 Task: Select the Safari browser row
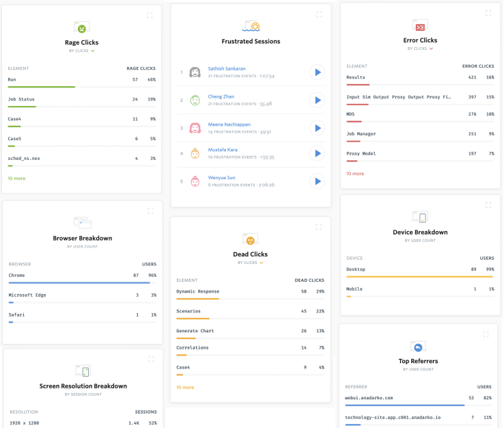82,317
